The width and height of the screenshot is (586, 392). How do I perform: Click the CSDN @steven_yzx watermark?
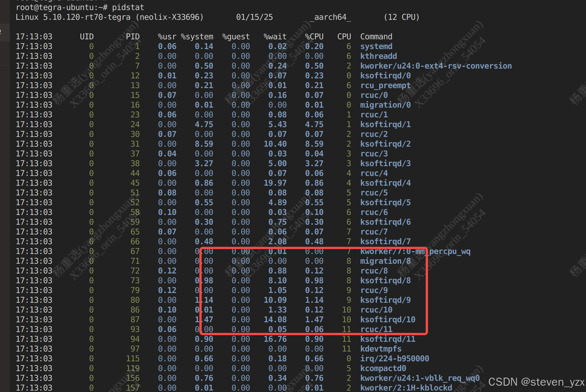click(536, 382)
